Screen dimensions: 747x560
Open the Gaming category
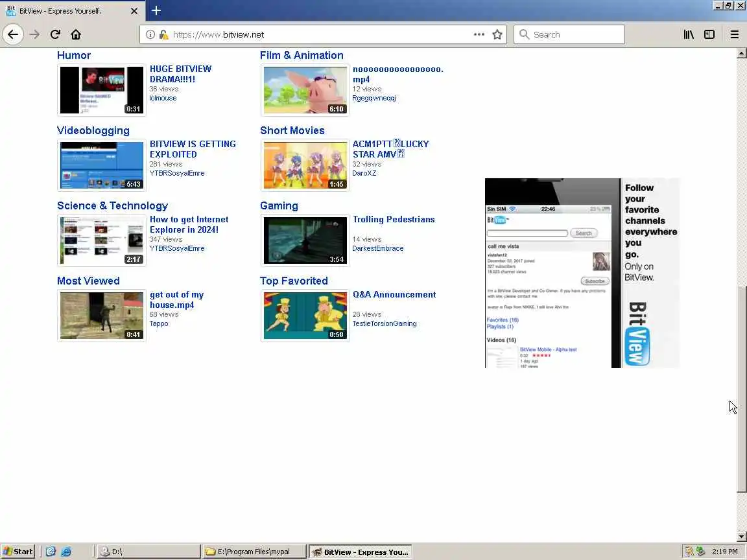click(279, 205)
